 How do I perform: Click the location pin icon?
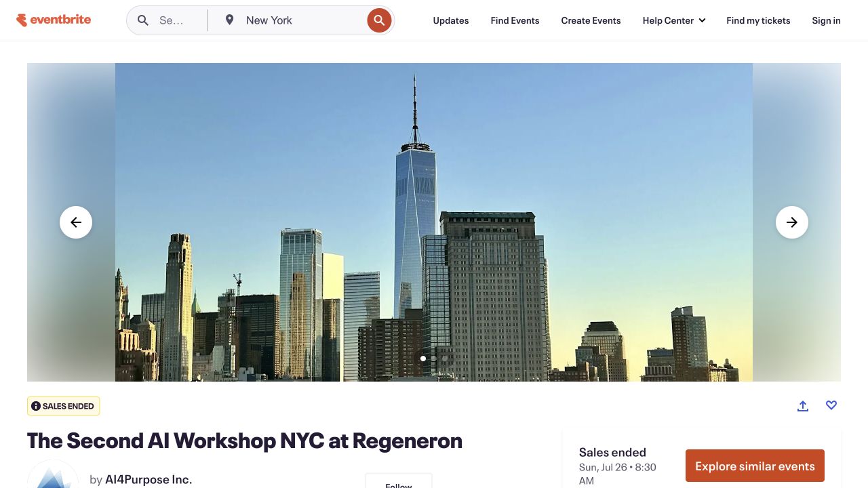pos(230,20)
